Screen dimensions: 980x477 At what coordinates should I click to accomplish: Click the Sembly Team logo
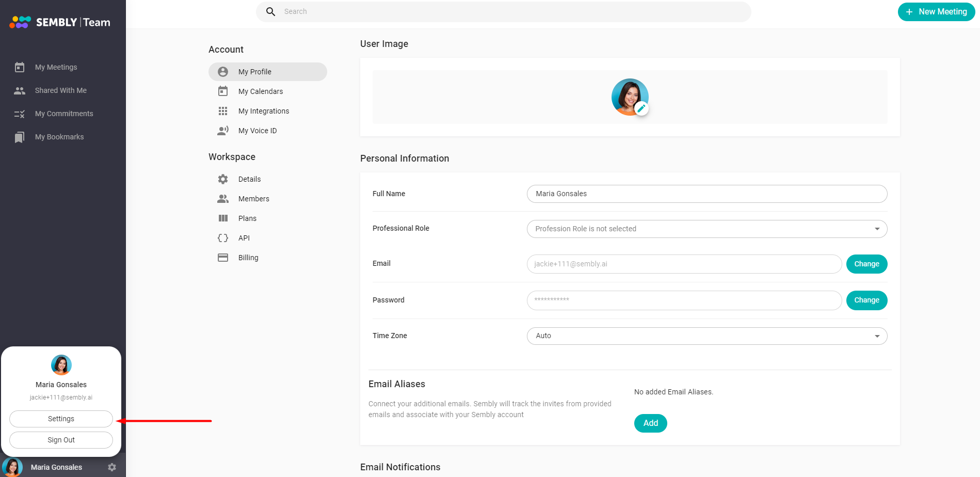(x=60, y=22)
